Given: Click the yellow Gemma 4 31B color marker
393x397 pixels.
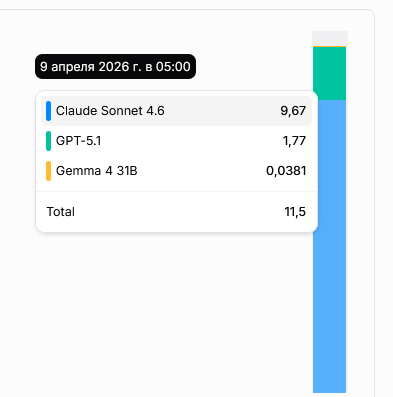Looking at the screenshot, I should tap(48, 171).
